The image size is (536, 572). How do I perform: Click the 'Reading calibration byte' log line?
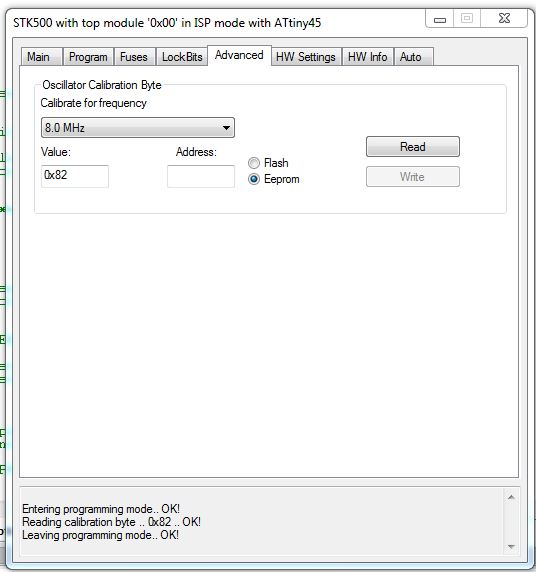tap(111, 522)
